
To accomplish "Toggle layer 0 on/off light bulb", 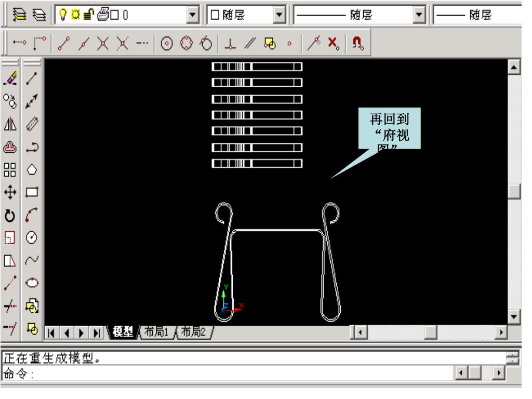I will click(x=63, y=15).
